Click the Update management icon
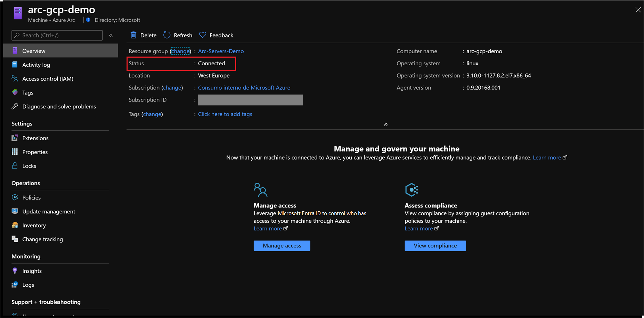Image resolution: width=644 pixels, height=318 pixels. coord(15,211)
